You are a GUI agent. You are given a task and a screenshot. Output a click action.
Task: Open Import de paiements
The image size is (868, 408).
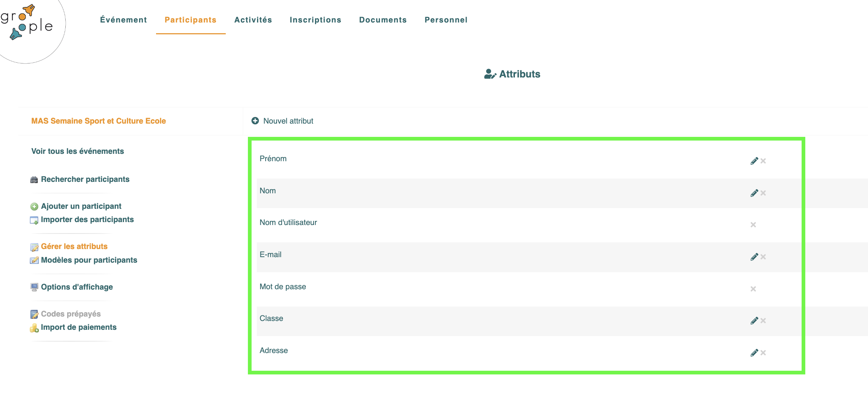[79, 327]
